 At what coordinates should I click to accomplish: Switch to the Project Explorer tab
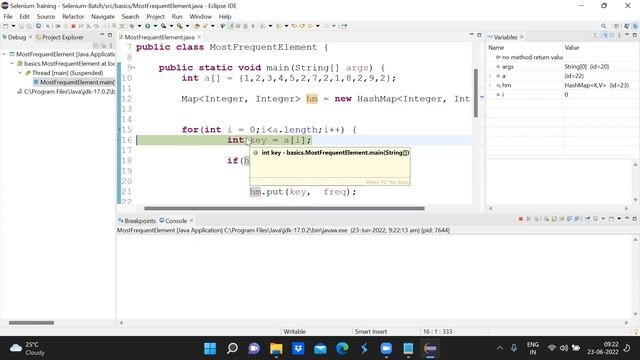click(x=60, y=37)
